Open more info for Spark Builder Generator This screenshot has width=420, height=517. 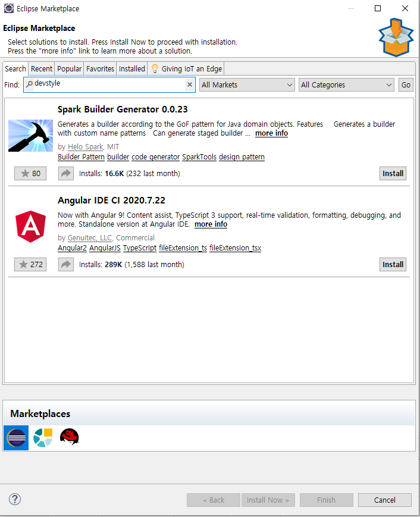272,133
